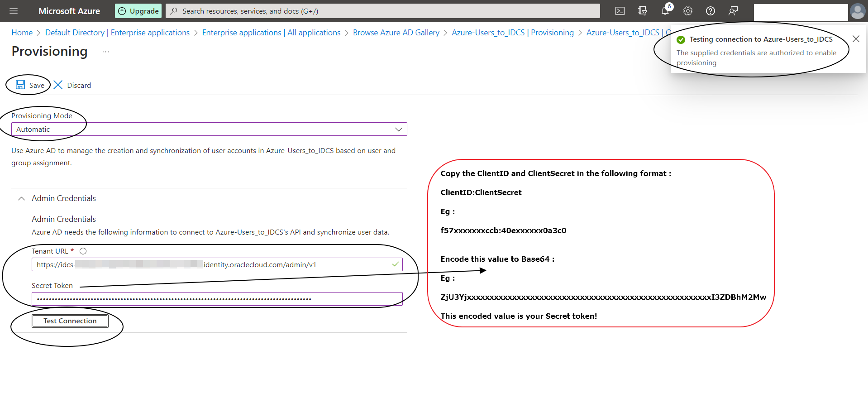
Task: Click the 'ClientID:ClientSecret' format text
Action: click(481, 192)
